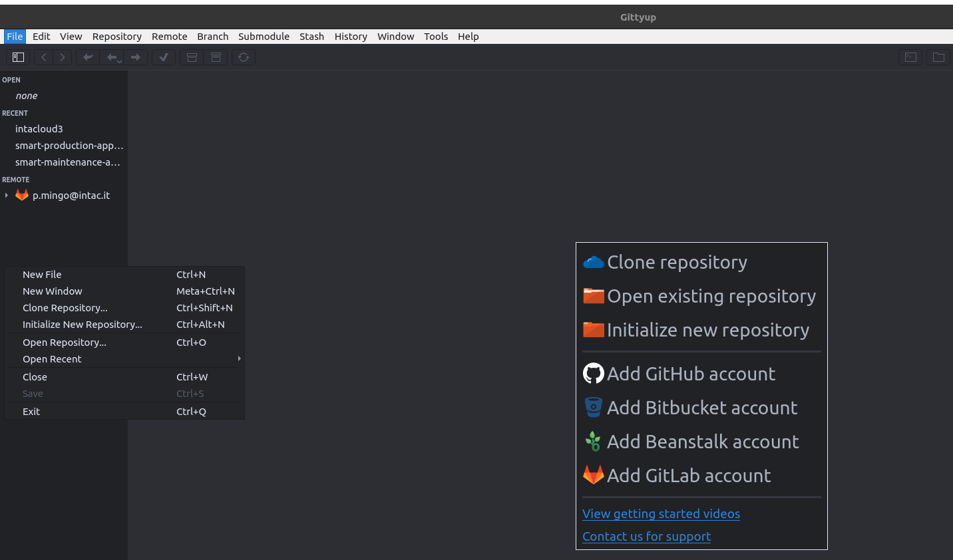Open the Edit menu

[41, 37]
